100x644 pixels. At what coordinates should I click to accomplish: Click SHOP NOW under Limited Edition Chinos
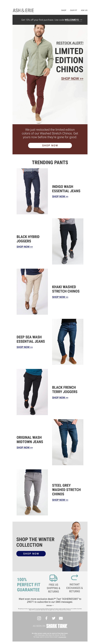pos(72,78)
